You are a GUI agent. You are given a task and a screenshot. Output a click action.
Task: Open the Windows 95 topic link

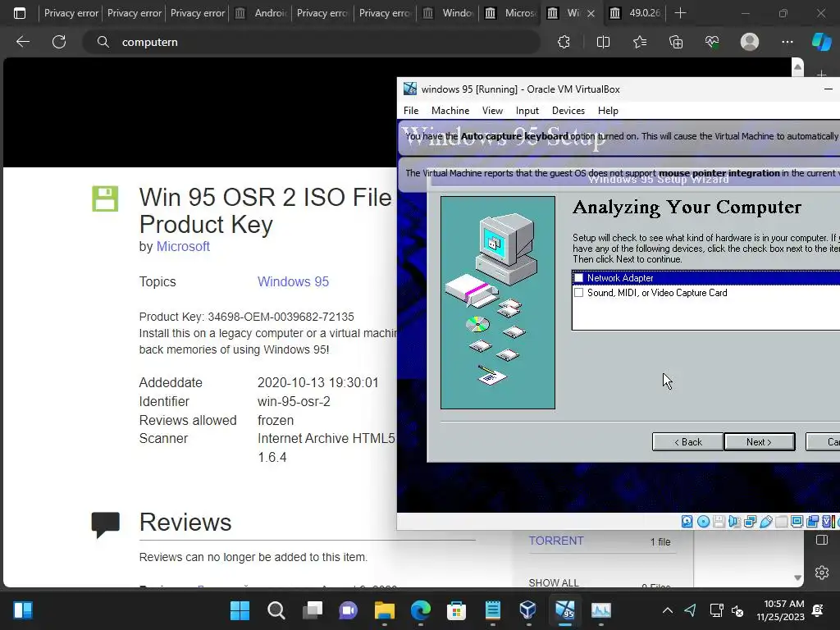pos(293,282)
